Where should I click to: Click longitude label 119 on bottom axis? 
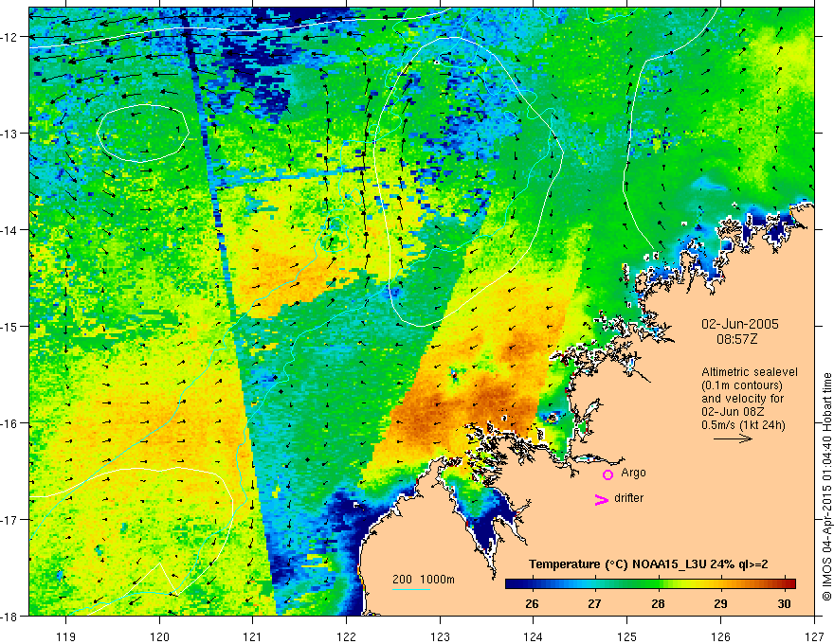point(66,636)
